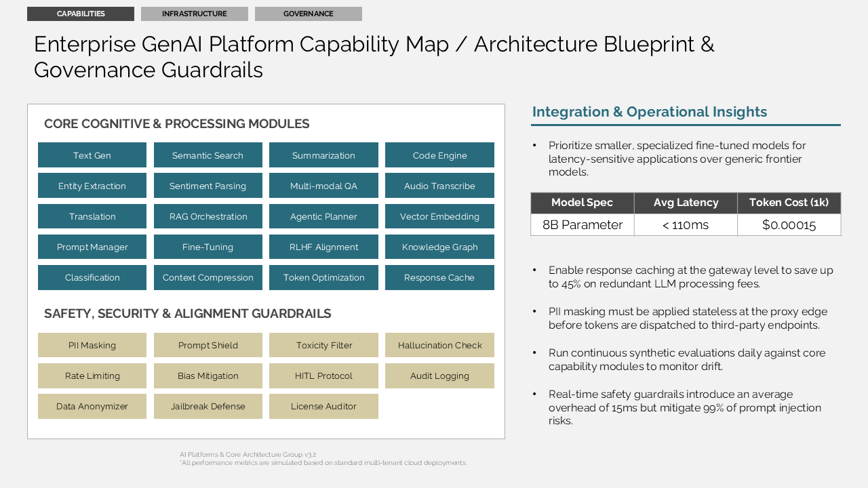
Task: Click the Fine-Tuning tile
Action: point(208,247)
